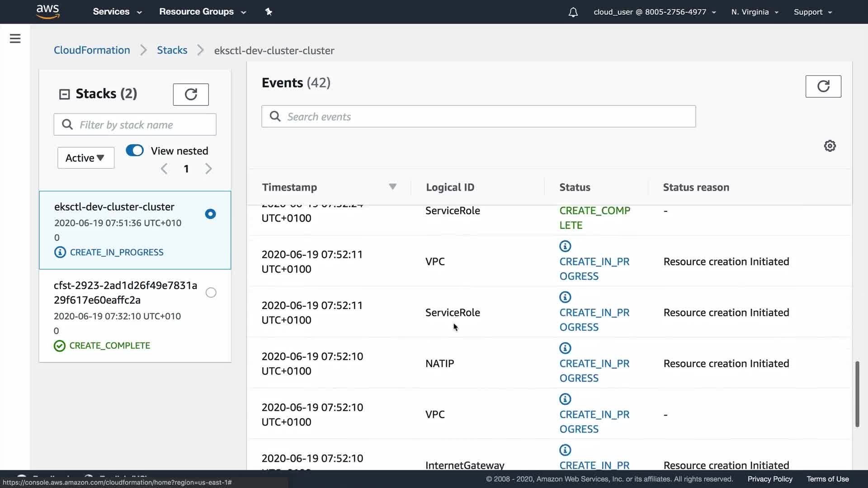Click the Search events field
The width and height of the screenshot is (868, 488).
pos(478,117)
